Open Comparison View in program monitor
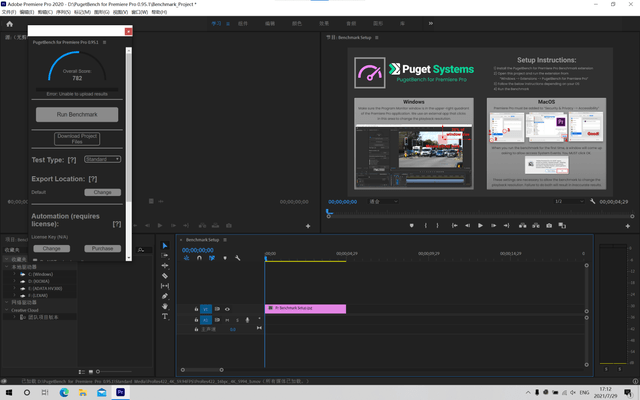640x400 pixels. pos(562,225)
